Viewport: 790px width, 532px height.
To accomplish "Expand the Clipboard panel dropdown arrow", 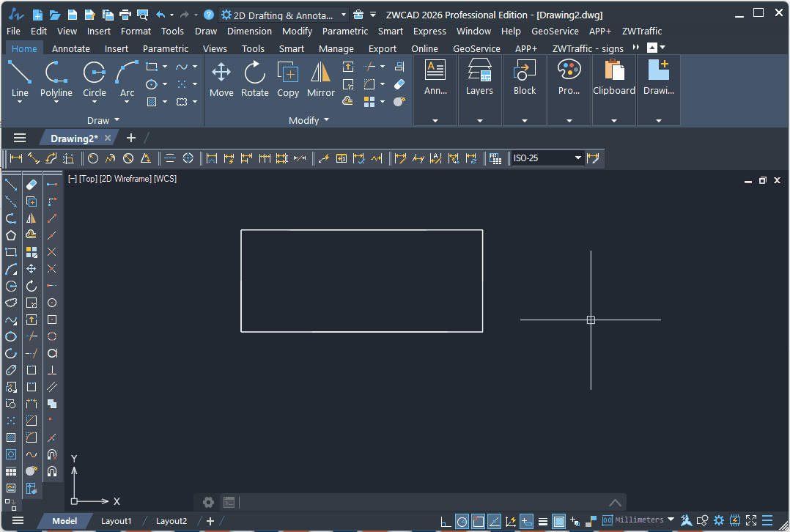I will coord(613,121).
